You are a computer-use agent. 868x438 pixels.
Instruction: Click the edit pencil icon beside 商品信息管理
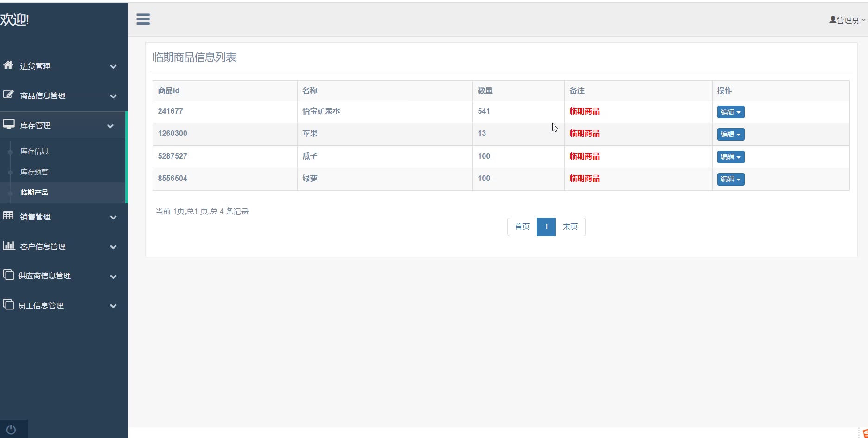tap(8, 95)
